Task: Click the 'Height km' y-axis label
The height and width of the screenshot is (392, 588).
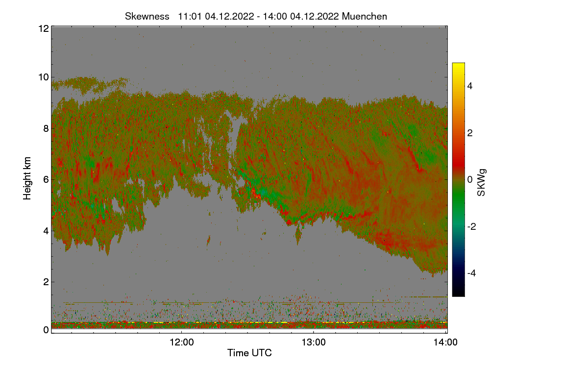Action: [x=27, y=178]
